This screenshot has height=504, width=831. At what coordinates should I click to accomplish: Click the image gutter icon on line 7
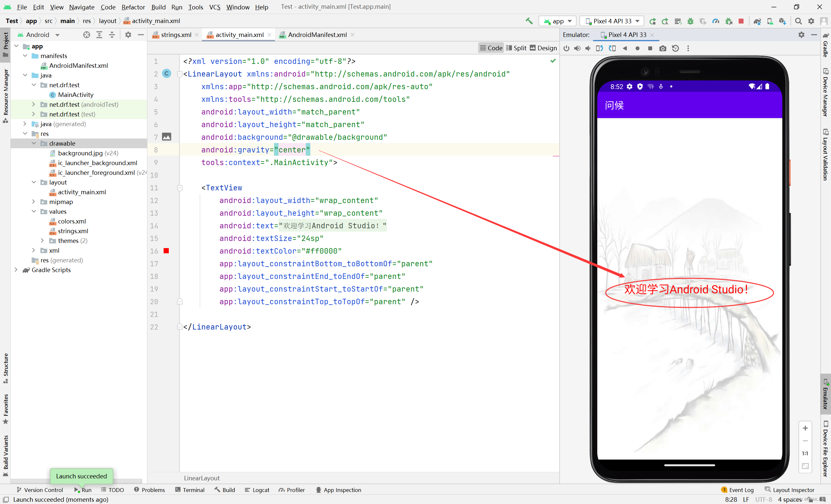click(x=167, y=137)
